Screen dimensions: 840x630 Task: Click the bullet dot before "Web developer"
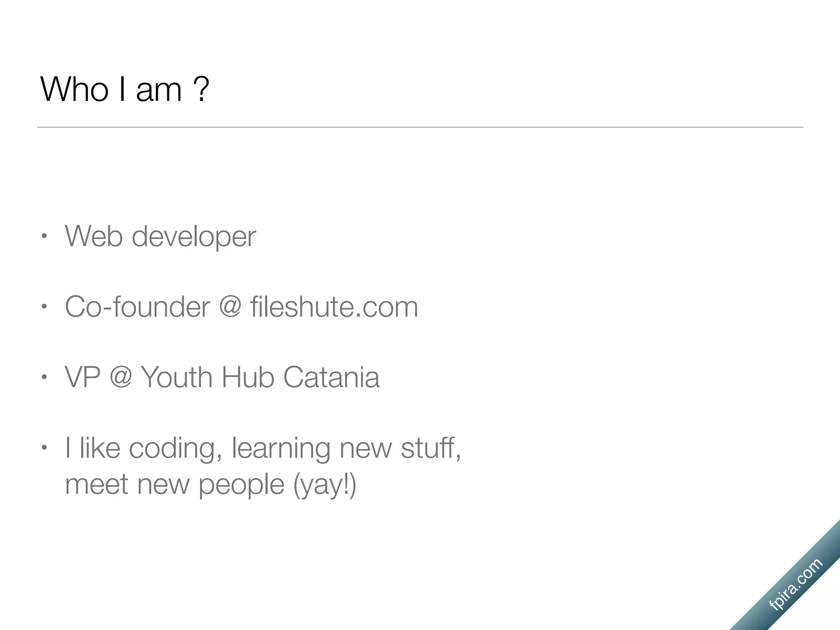point(44,236)
